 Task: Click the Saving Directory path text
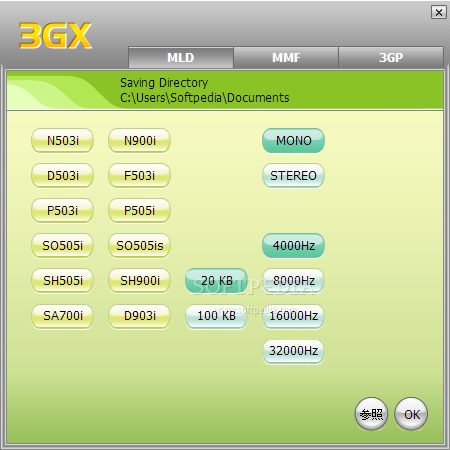point(205,98)
